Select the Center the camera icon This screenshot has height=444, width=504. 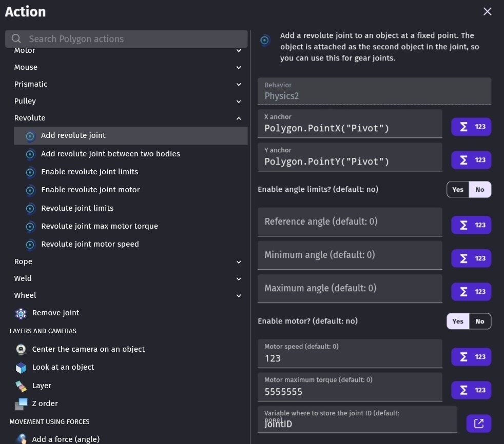(21, 349)
